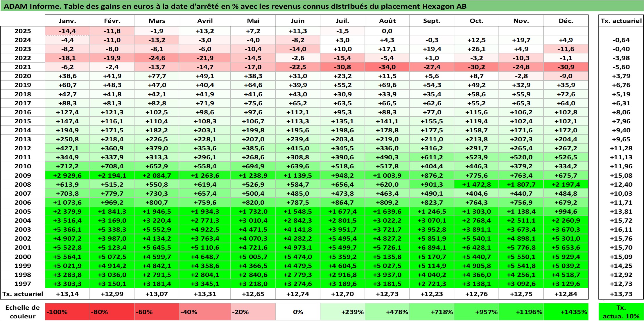This screenshot has height=321, width=644.
Task: Click the +1435% green color scale swatch
Action: (566, 312)
